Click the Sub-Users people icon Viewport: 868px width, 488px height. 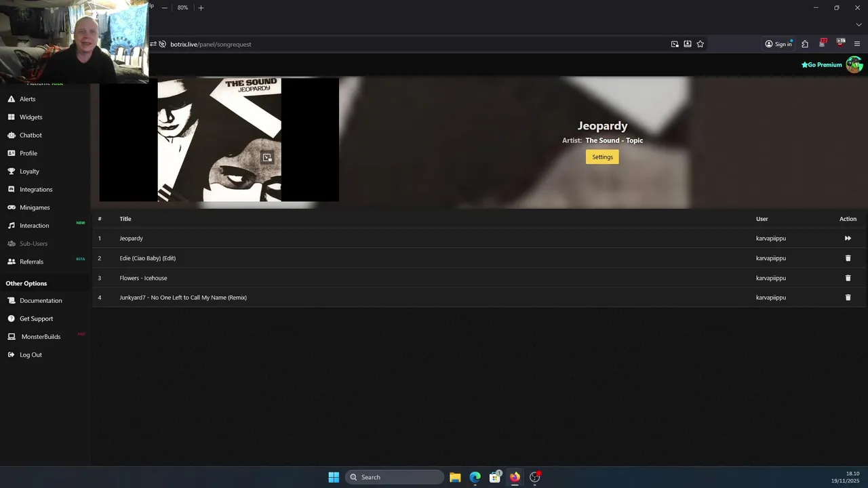point(12,243)
